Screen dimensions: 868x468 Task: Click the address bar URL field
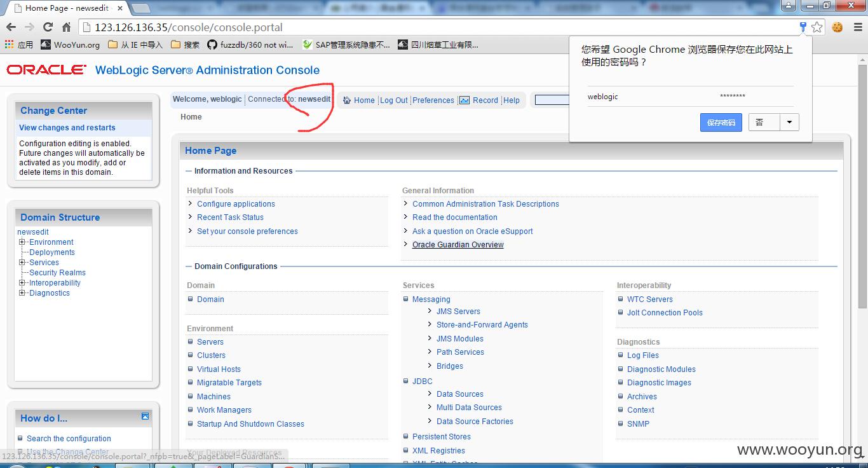pyautogui.click(x=438, y=27)
